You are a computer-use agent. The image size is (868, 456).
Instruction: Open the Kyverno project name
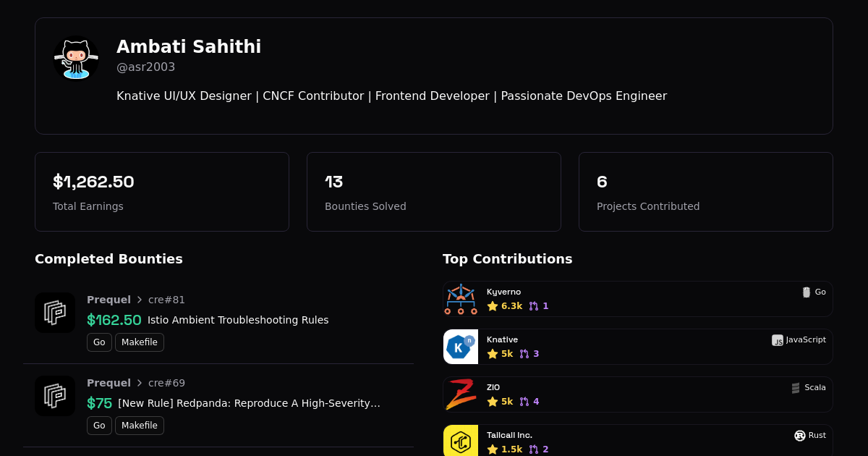pos(503,292)
